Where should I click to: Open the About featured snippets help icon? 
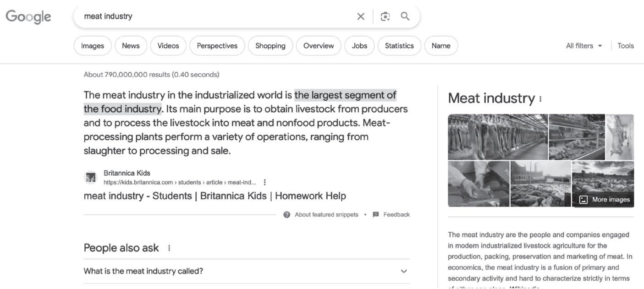pyautogui.click(x=287, y=215)
